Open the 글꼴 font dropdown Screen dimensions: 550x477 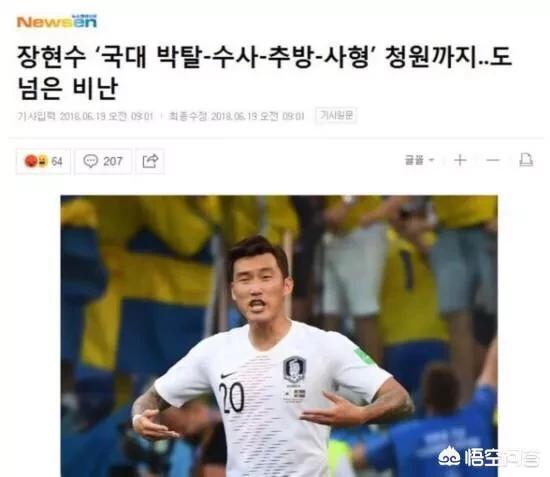click(x=420, y=160)
